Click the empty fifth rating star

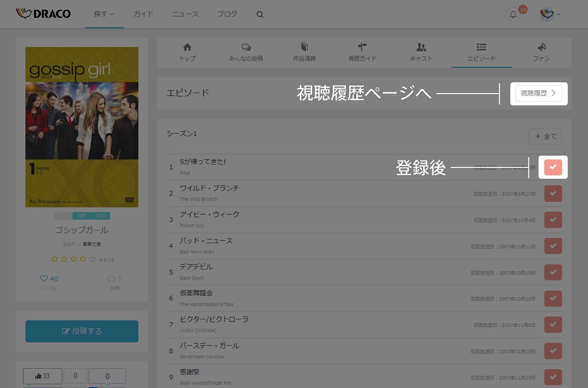[x=93, y=259]
